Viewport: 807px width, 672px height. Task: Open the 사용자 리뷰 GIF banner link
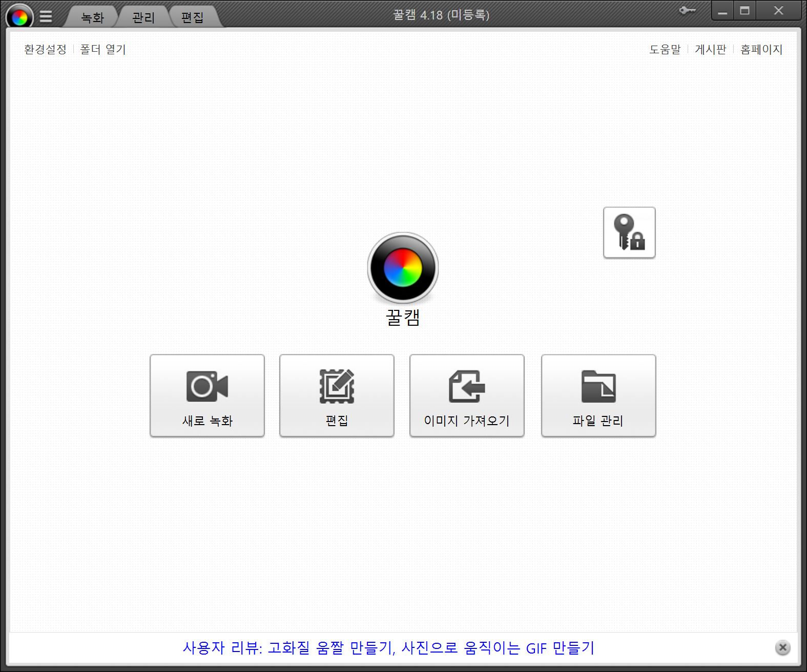(x=388, y=648)
